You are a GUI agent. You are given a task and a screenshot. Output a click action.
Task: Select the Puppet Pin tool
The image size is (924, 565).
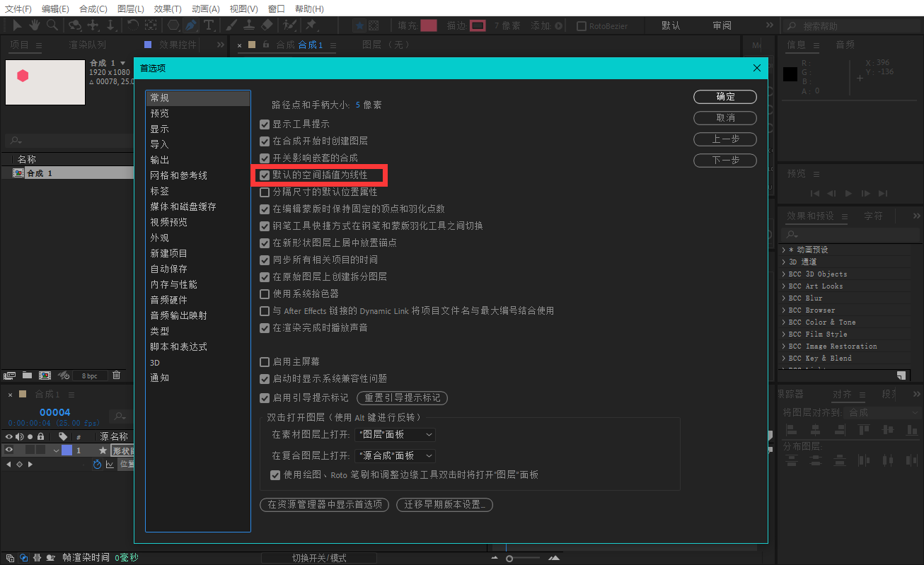tap(310, 25)
